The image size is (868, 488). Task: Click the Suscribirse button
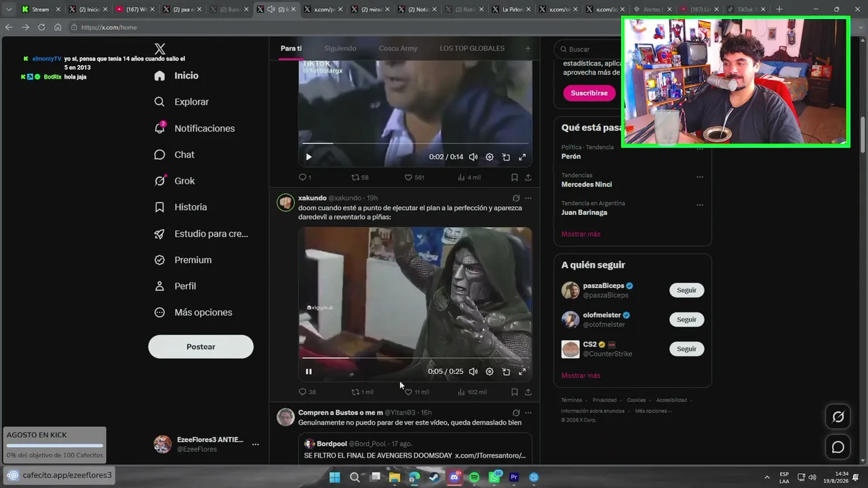point(589,93)
